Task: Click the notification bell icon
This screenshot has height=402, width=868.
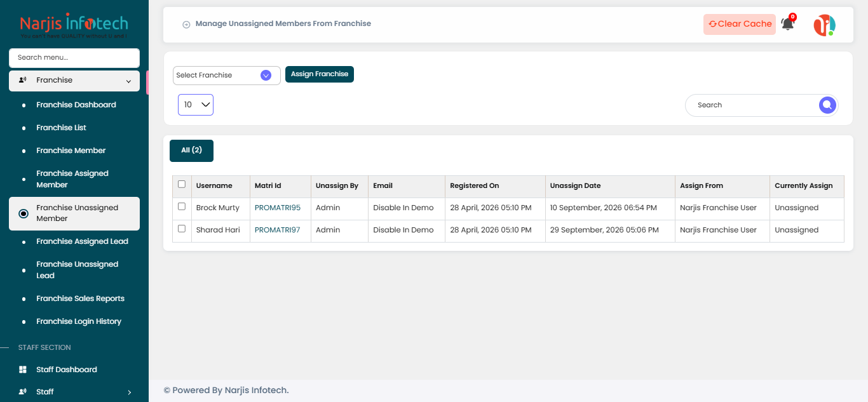Action: coord(787,24)
